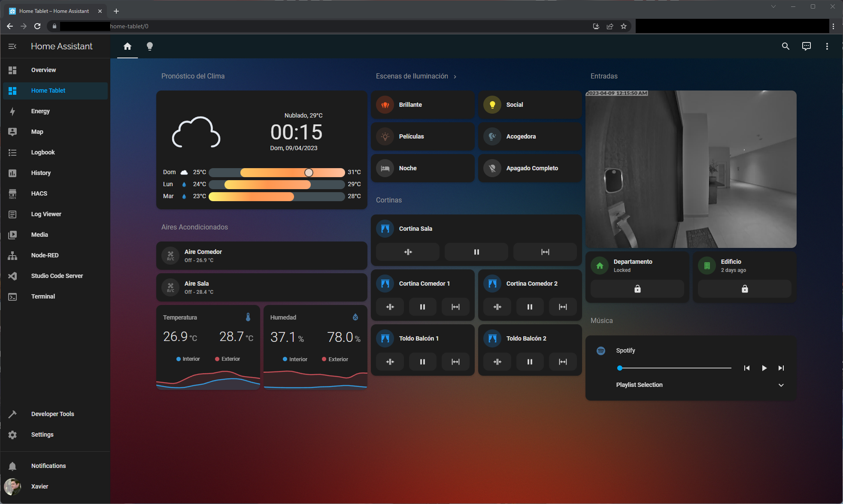Unlock the Departamento door lock
The height and width of the screenshot is (504, 843).
(x=637, y=289)
